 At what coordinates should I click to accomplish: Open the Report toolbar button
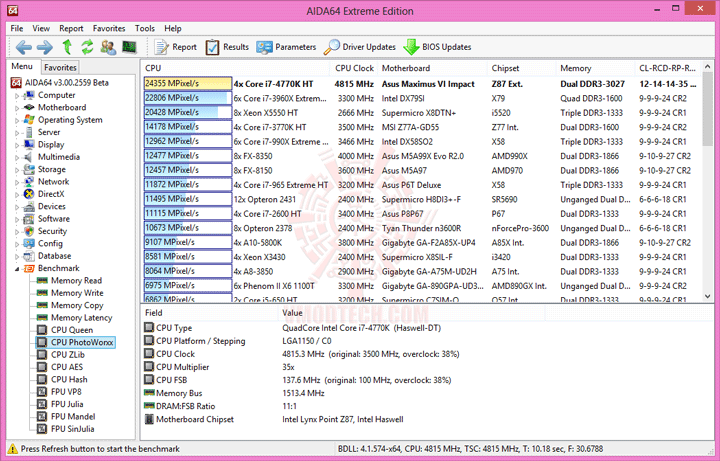[175, 47]
